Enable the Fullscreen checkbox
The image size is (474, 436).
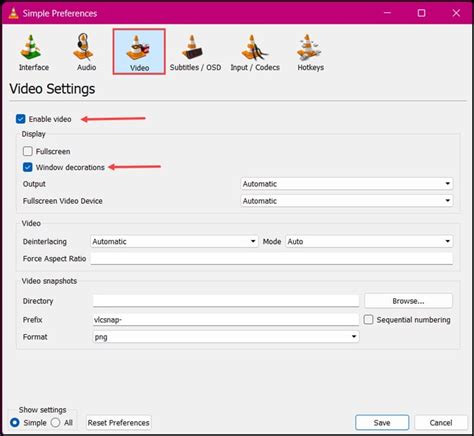coord(28,151)
